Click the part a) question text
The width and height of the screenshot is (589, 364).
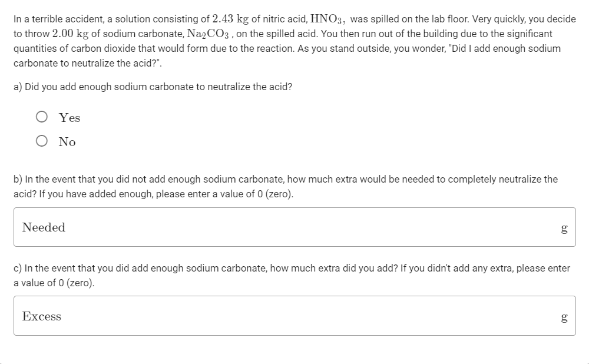(153, 87)
